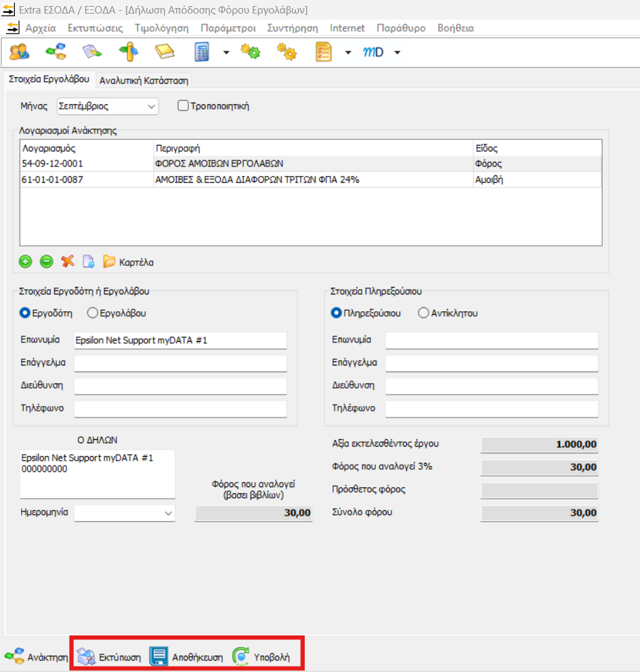
Task: Click the checklist report toolbar icon
Action: tap(324, 52)
